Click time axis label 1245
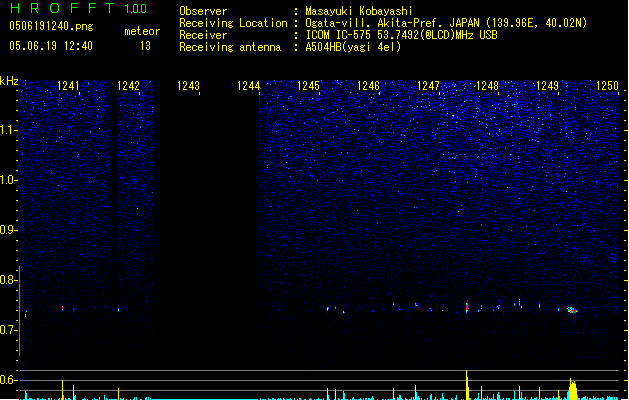This screenshot has height=400, width=629. click(308, 86)
